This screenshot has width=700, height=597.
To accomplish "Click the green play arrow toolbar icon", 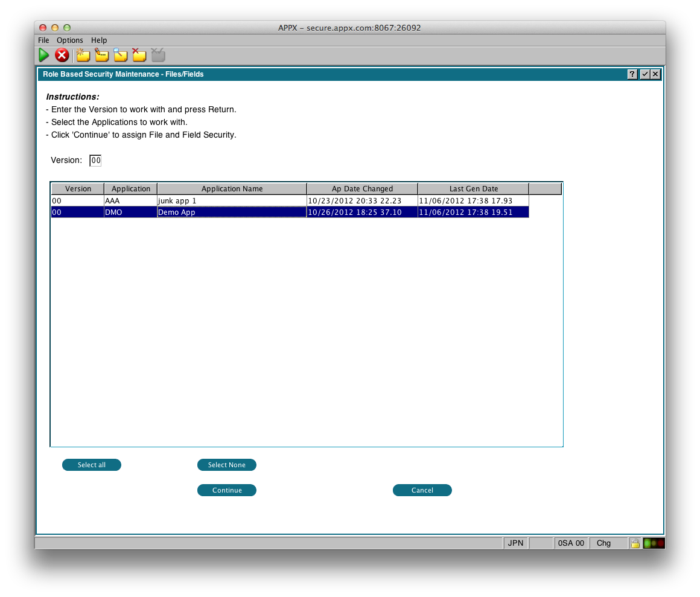I will [x=44, y=56].
